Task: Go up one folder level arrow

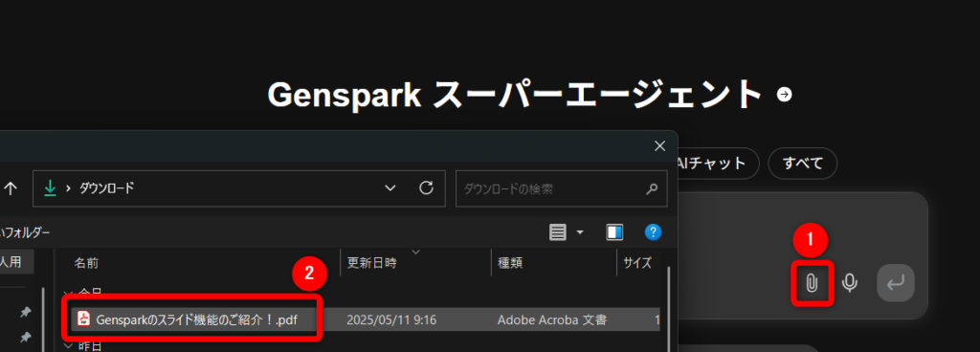Action: 11,187
